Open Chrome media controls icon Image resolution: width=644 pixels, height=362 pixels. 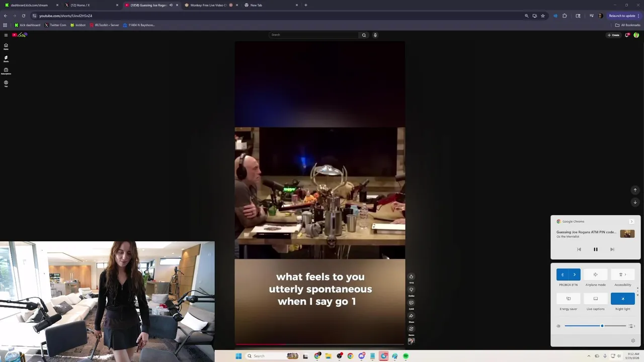[x=591, y=16]
